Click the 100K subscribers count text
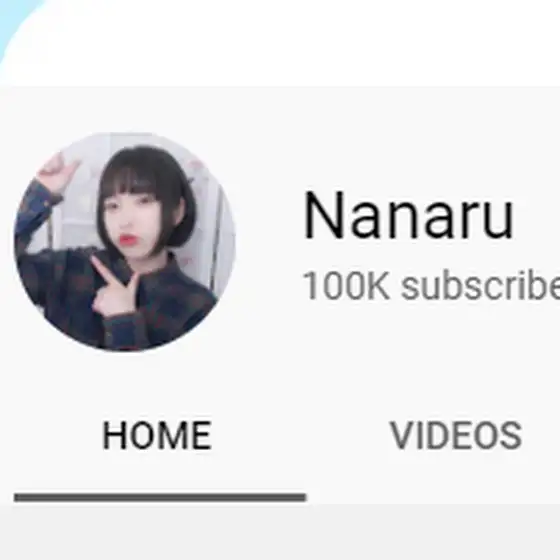 (x=431, y=286)
